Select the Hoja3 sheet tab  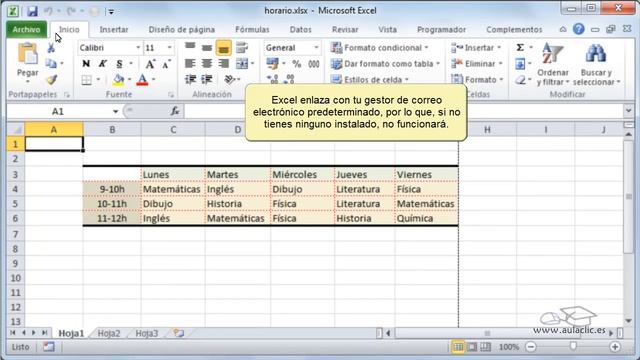[x=147, y=333]
